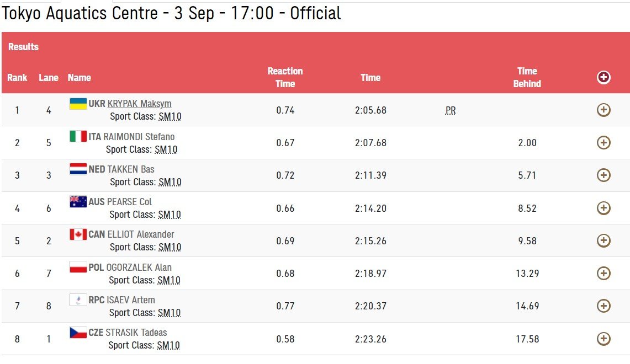Click the Australia flag icon
Screen dimensions: 630x364
[78, 202]
